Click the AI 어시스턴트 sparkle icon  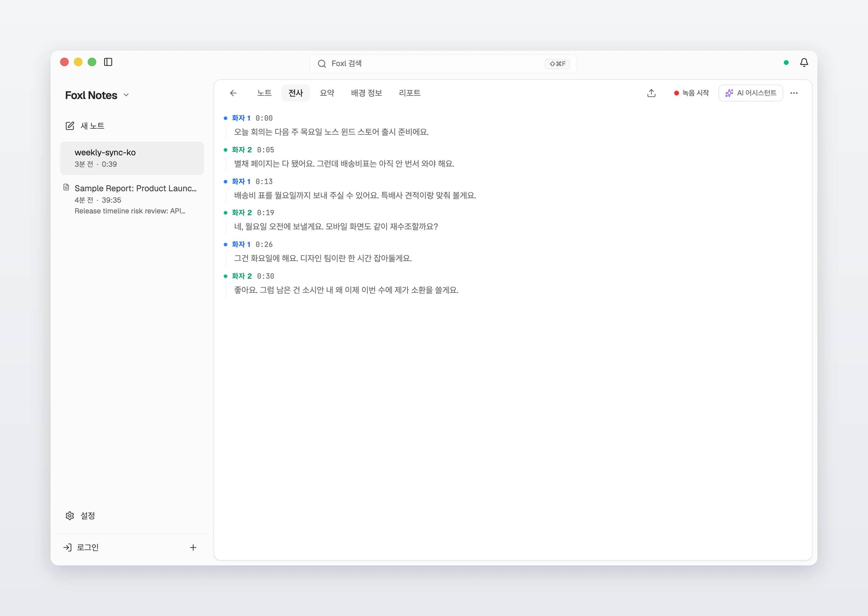(729, 93)
